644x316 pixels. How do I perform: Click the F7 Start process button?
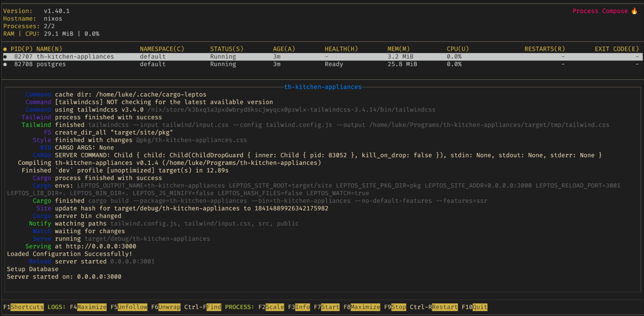click(x=330, y=307)
